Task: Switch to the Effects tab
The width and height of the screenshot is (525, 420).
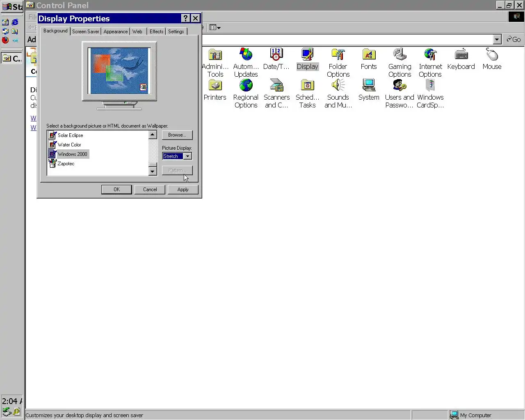Action: point(156,32)
